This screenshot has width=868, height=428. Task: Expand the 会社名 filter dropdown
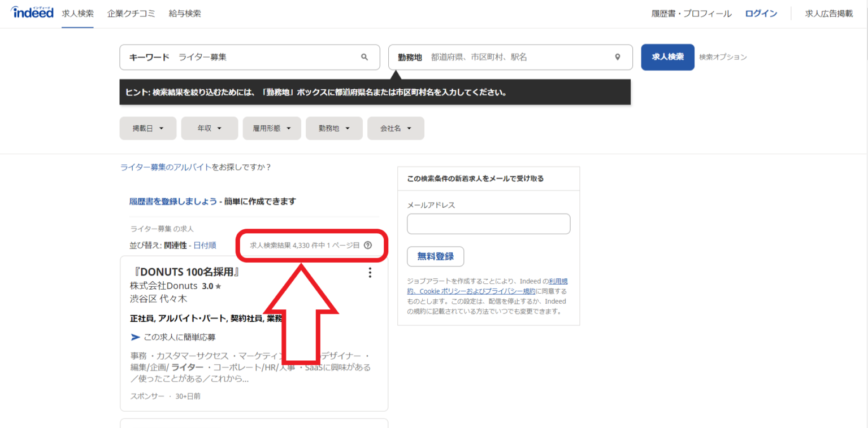(x=396, y=128)
